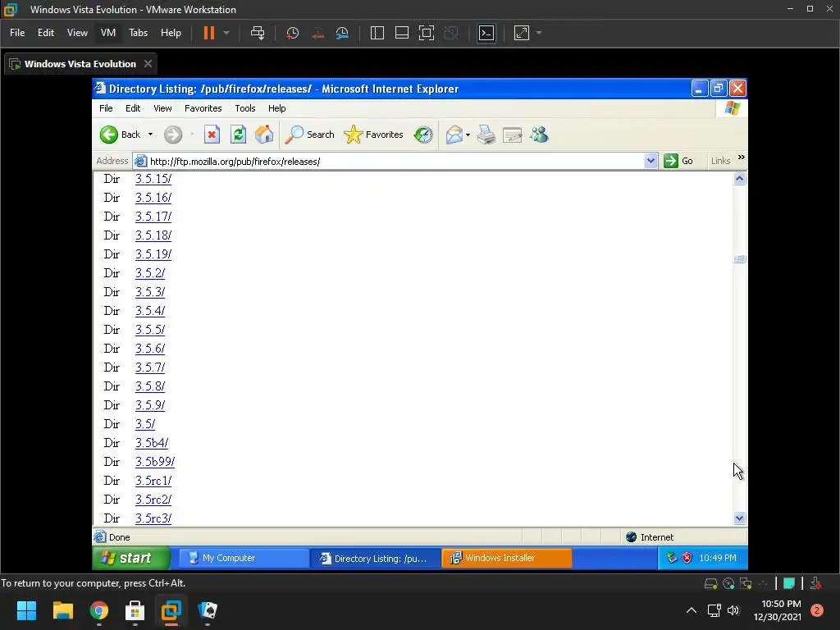The width and height of the screenshot is (840, 630).
Task: Print the page via printer icon
Action: (x=486, y=135)
